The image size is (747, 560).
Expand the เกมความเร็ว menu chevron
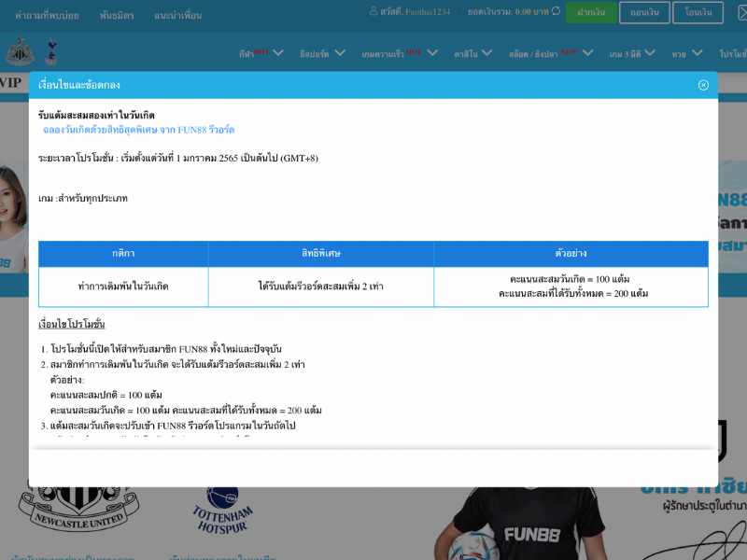pyautogui.click(x=432, y=53)
